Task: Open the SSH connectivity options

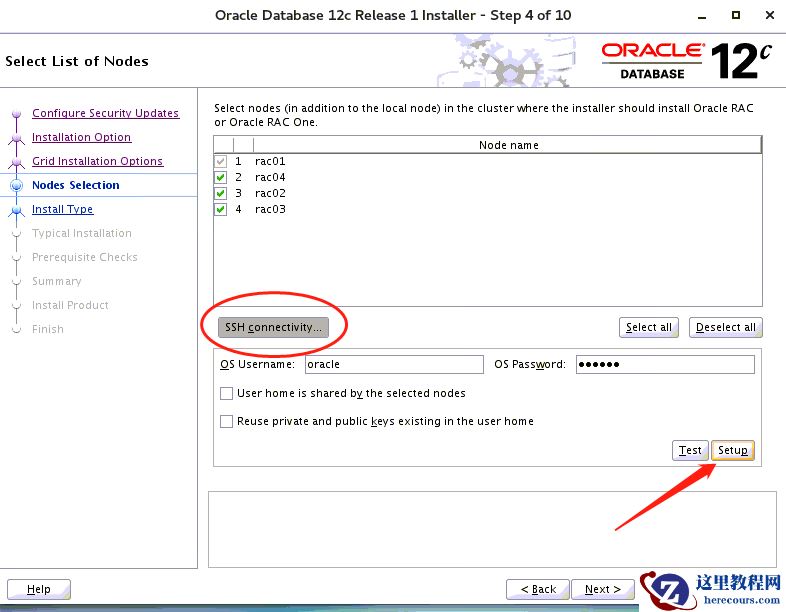Action: [273, 327]
